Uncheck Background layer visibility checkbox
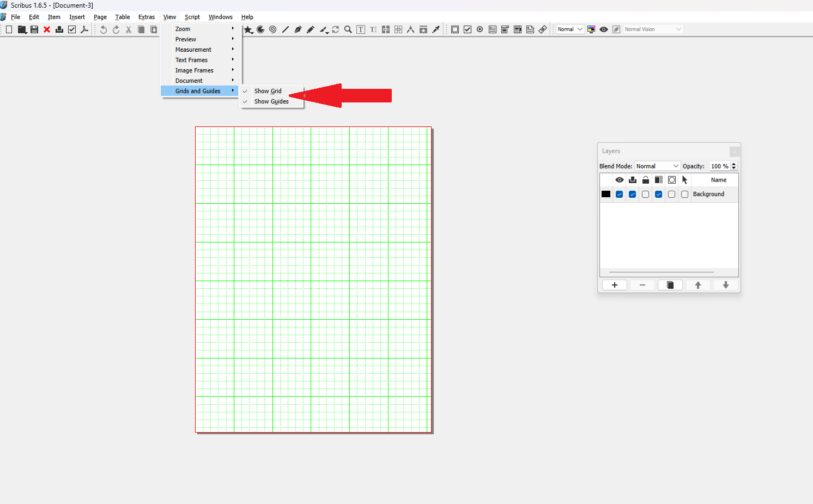This screenshot has width=813, height=504. coord(619,195)
